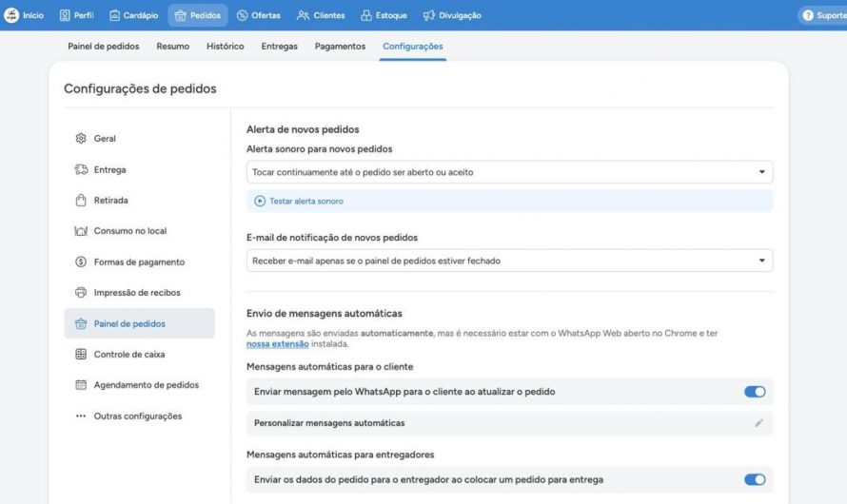Click the Impressão de recibos printer icon

pyautogui.click(x=81, y=293)
